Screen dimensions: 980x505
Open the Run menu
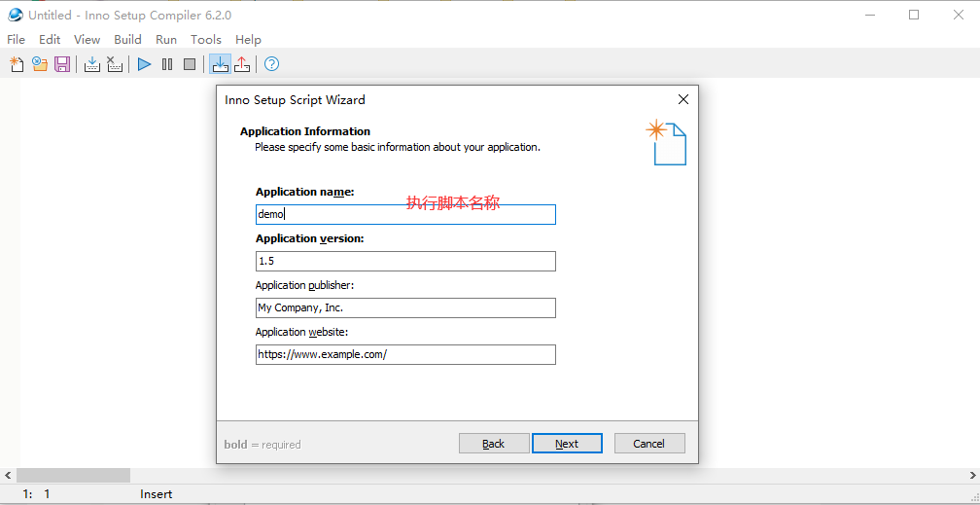[166, 40]
